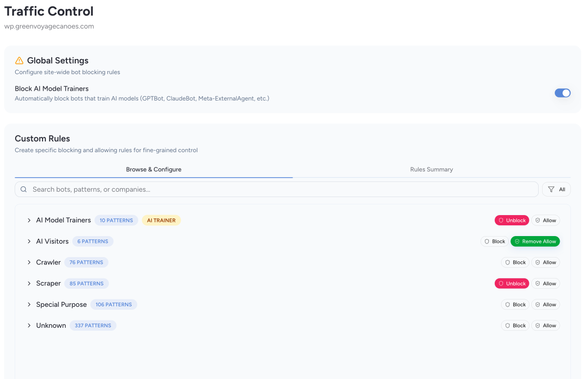This screenshot has height=379, width=588.
Task: Click the funnel icon on All filter
Action: [551, 189]
